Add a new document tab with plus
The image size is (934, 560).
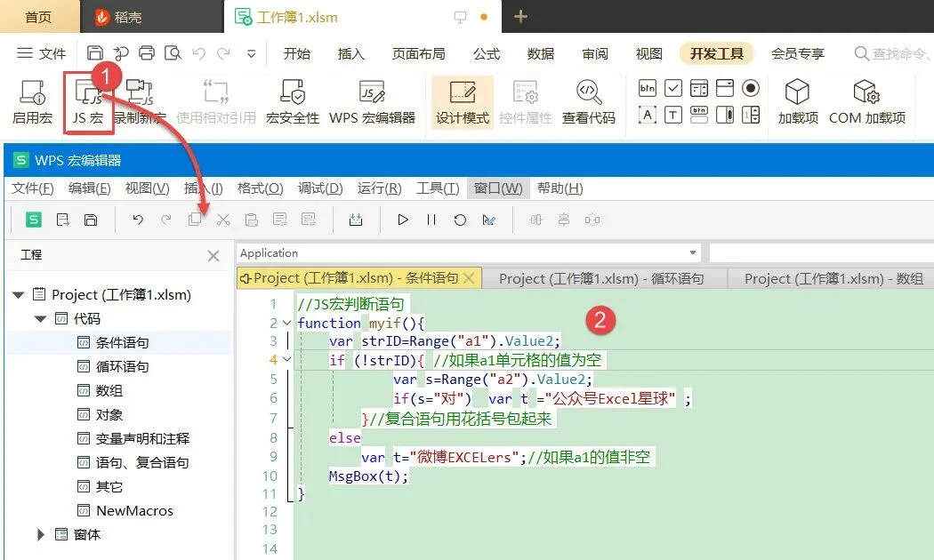[520, 17]
